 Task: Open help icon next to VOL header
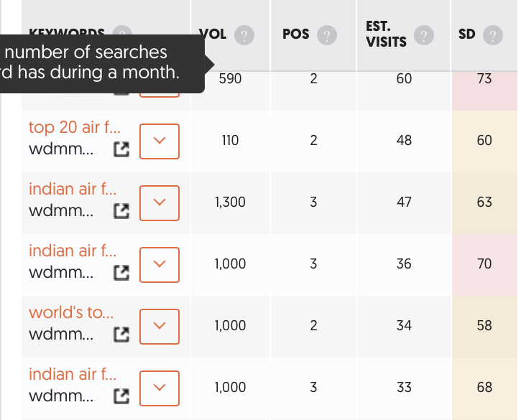click(x=244, y=35)
